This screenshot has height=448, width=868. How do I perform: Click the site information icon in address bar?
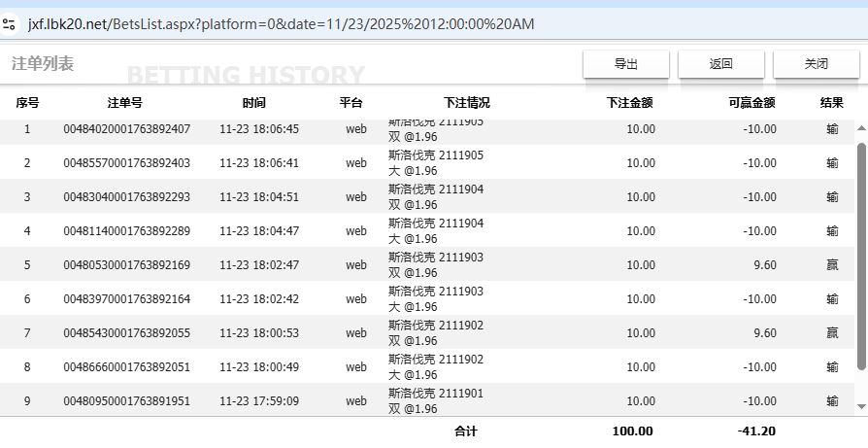(x=10, y=23)
